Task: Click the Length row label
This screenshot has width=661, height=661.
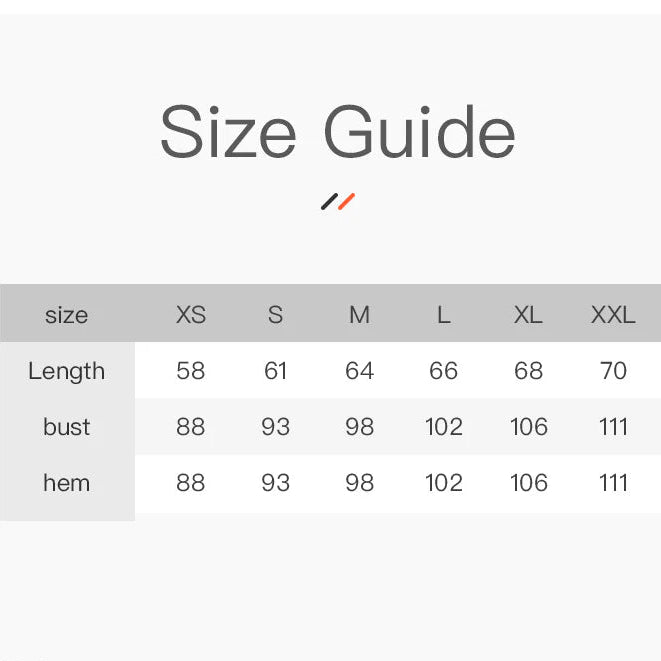Action: 66,371
